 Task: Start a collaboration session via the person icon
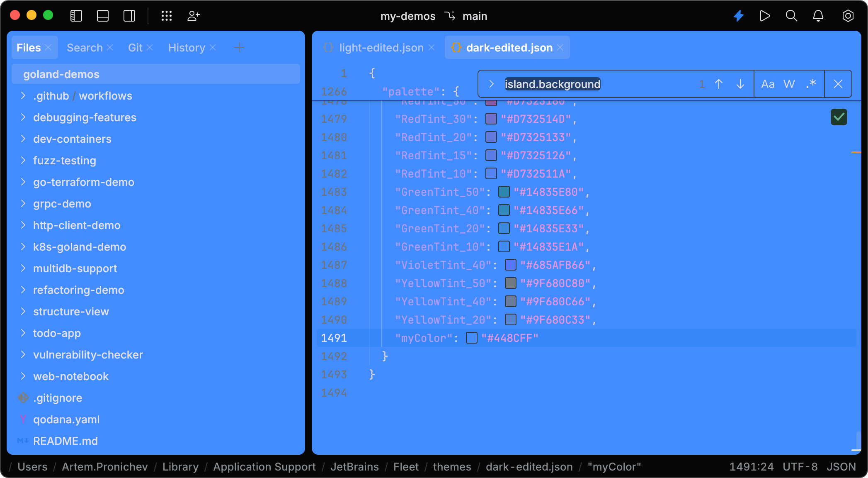[193, 16]
